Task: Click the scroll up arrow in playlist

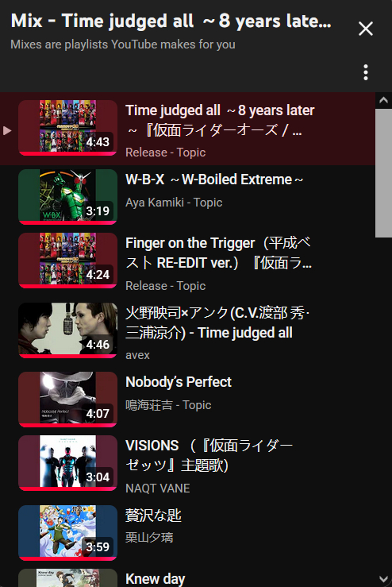Action: [x=383, y=100]
